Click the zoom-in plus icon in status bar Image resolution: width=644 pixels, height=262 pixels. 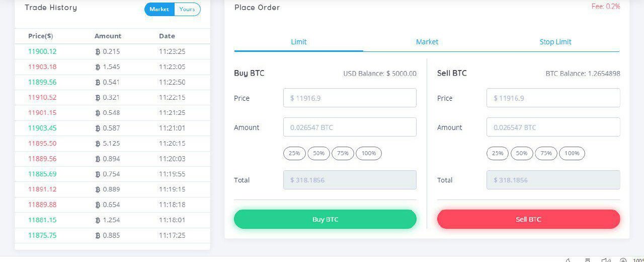coord(623,260)
